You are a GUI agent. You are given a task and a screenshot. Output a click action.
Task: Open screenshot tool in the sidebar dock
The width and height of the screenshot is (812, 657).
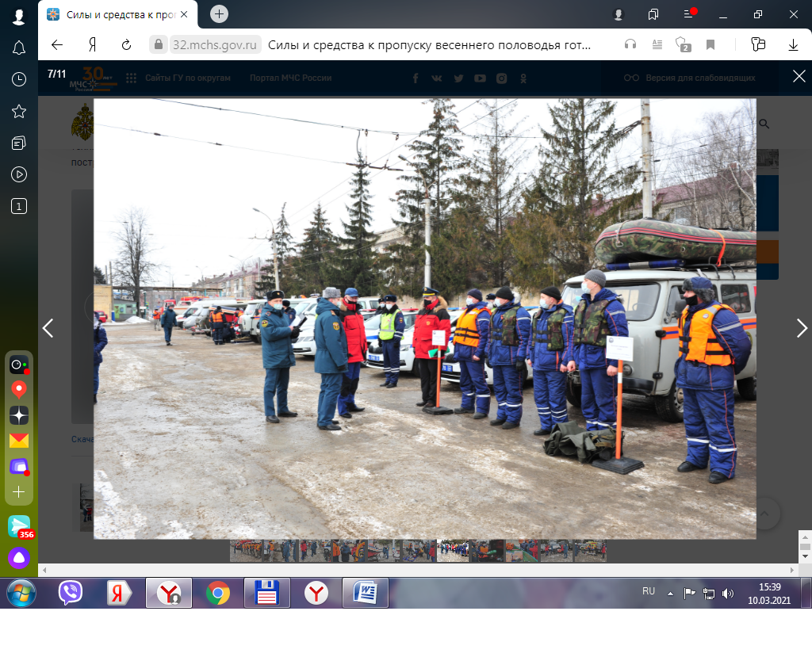point(19,365)
